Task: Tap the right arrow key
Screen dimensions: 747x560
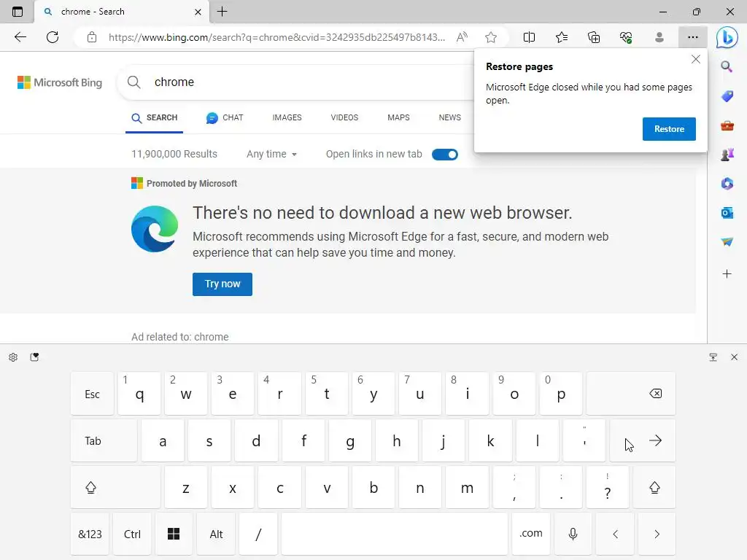Action: click(x=657, y=534)
